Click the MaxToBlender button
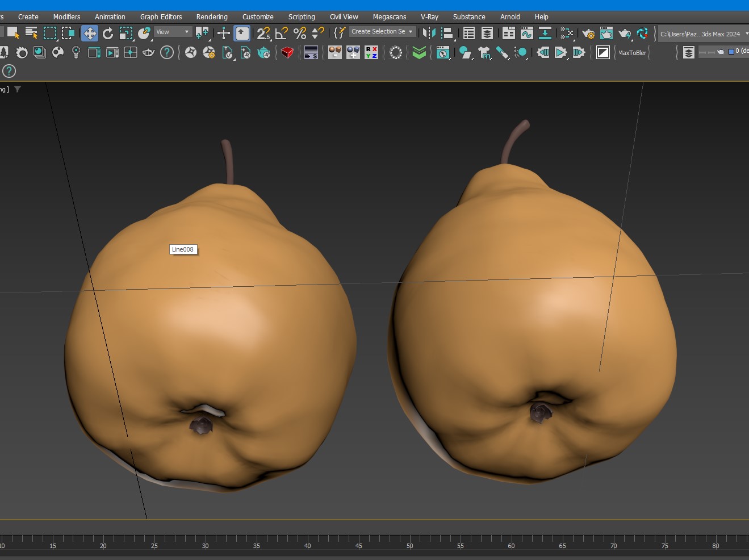 632,53
